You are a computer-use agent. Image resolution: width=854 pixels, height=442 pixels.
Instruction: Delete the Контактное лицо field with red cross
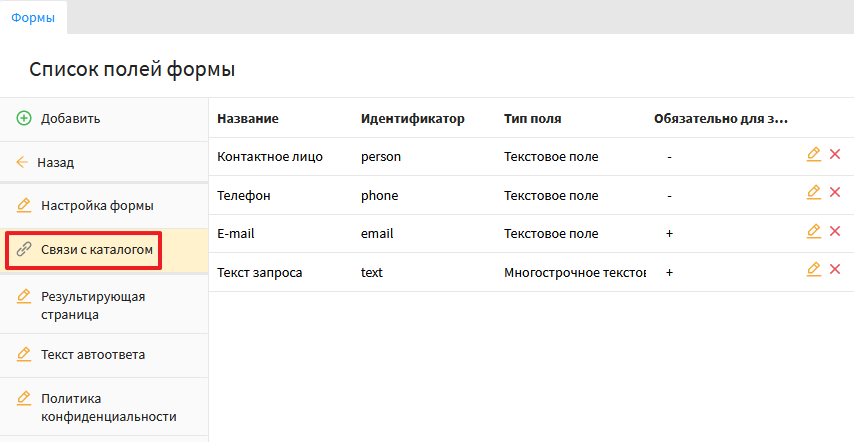click(x=835, y=154)
